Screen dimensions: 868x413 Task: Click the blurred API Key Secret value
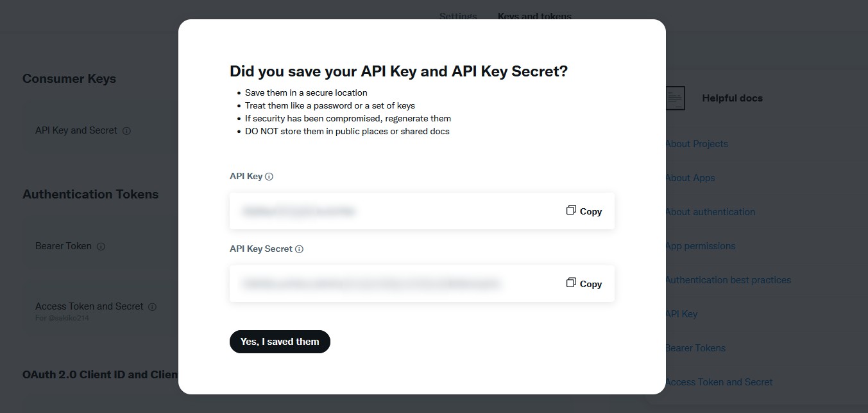(x=371, y=283)
